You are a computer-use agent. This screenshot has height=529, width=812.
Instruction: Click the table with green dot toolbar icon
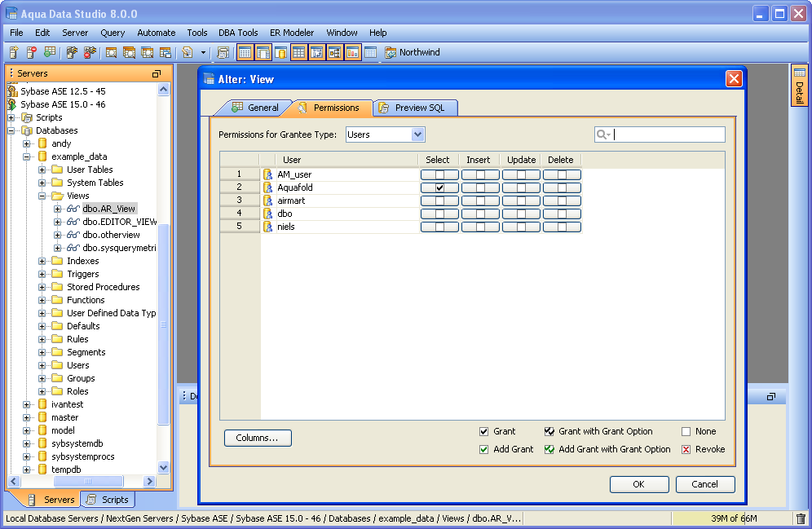(x=50, y=52)
